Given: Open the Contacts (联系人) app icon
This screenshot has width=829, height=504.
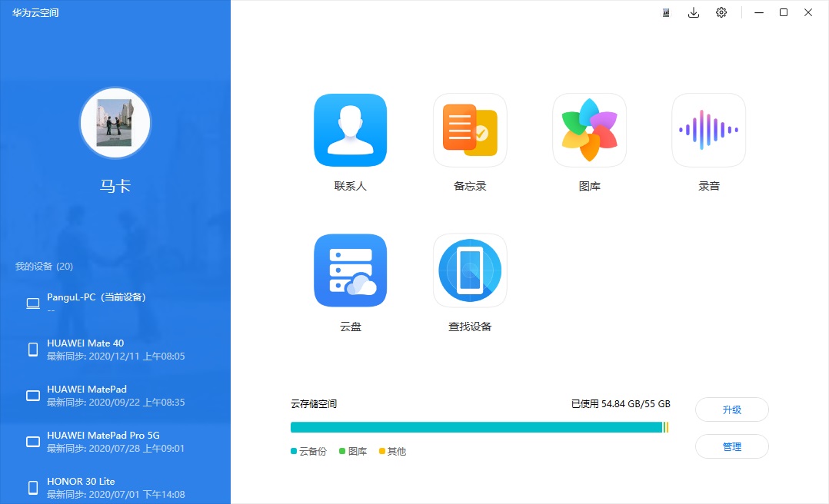Looking at the screenshot, I should pyautogui.click(x=350, y=130).
